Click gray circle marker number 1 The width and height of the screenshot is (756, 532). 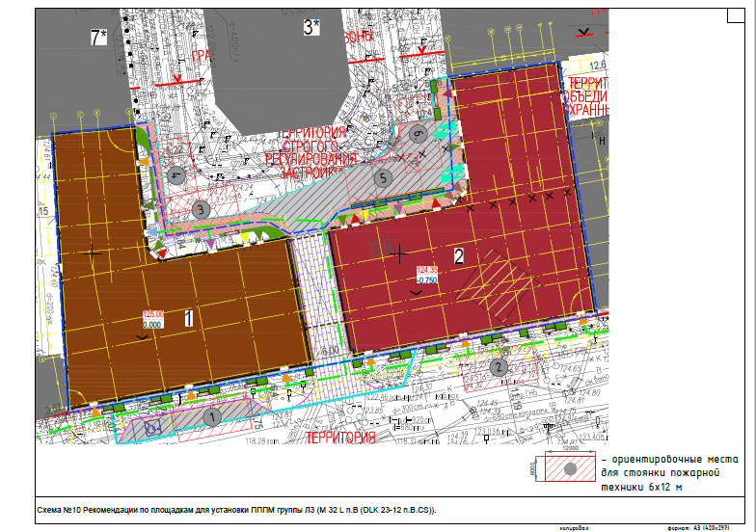212,417
